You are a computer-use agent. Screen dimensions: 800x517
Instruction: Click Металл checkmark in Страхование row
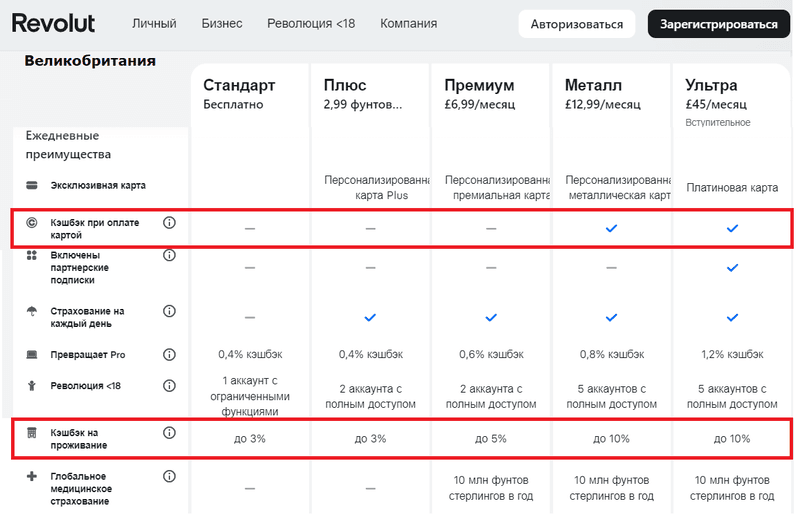(x=611, y=317)
